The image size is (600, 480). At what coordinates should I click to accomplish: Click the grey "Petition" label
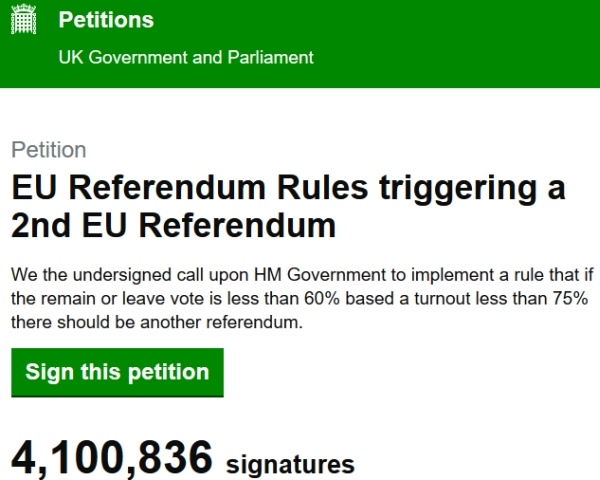pyautogui.click(x=48, y=150)
